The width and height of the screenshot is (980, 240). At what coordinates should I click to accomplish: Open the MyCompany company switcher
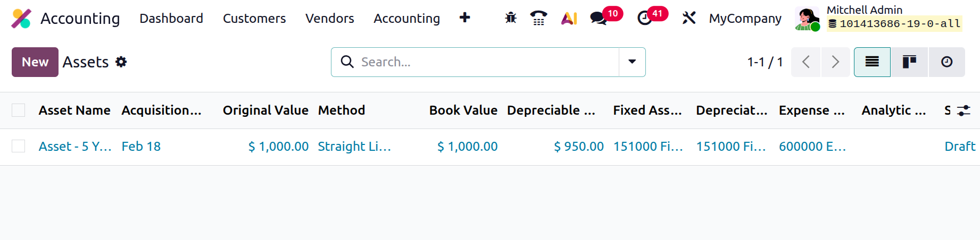click(745, 19)
